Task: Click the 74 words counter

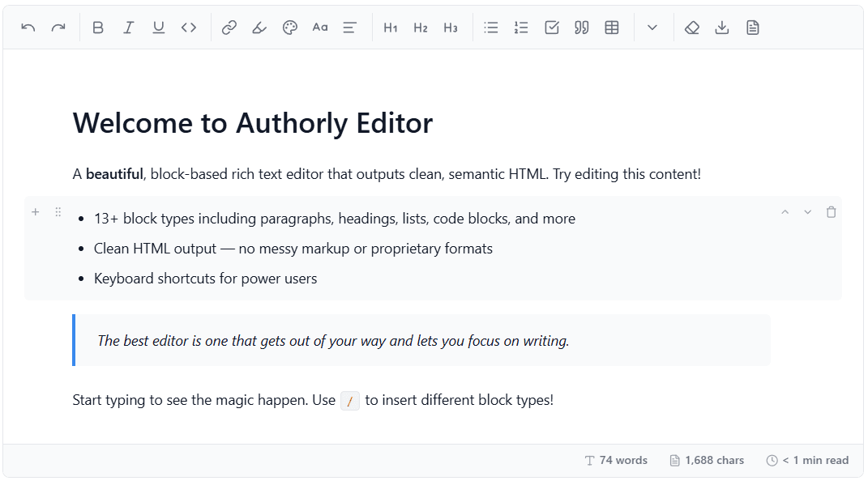Action: click(616, 460)
